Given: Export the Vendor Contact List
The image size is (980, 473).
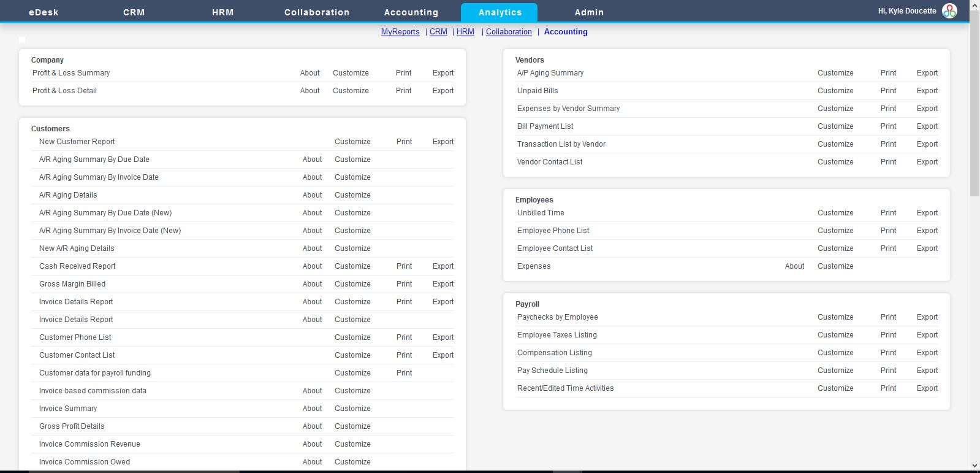Looking at the screenshot, I should pyautogui.click(x=927, y=162).
